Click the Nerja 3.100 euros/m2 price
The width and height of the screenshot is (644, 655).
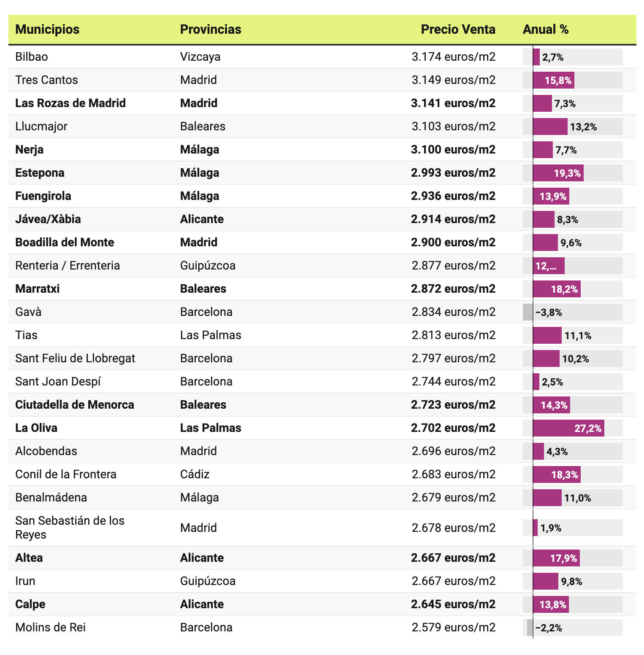pos(453,150)
